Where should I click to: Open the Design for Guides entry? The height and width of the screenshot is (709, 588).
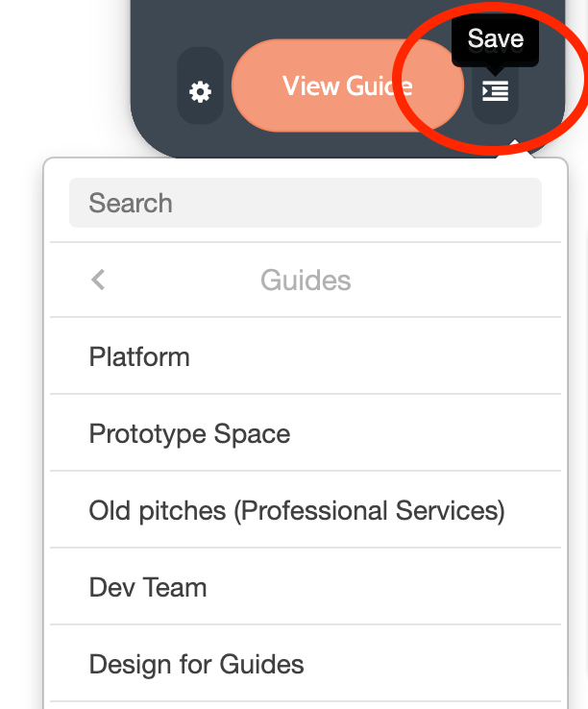(x=306, y=664)
